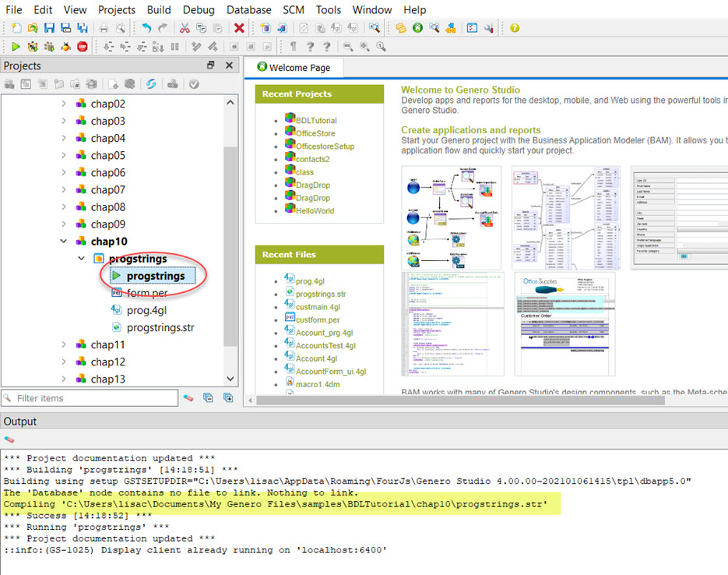Click the red STOP icon
Image resolution: width=728 pixels, height=575 pixels.
pyautogui.click(x=83, y=47)
